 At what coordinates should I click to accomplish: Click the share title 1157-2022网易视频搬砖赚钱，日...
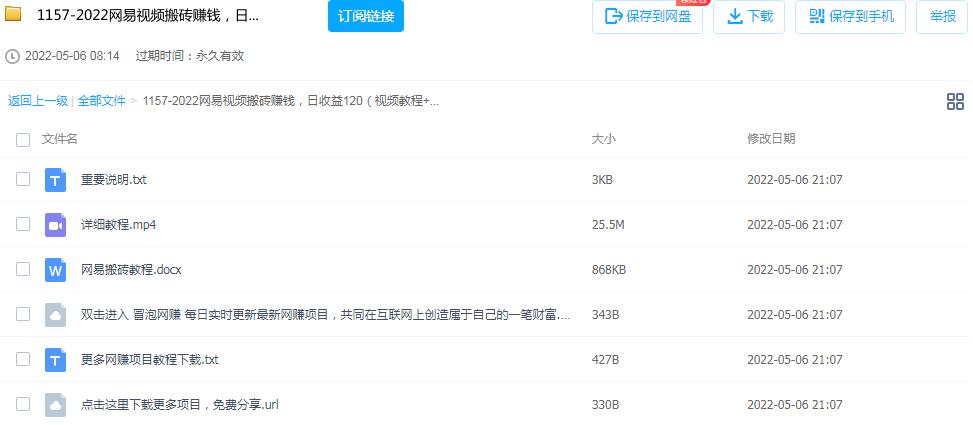coord(148,16)
